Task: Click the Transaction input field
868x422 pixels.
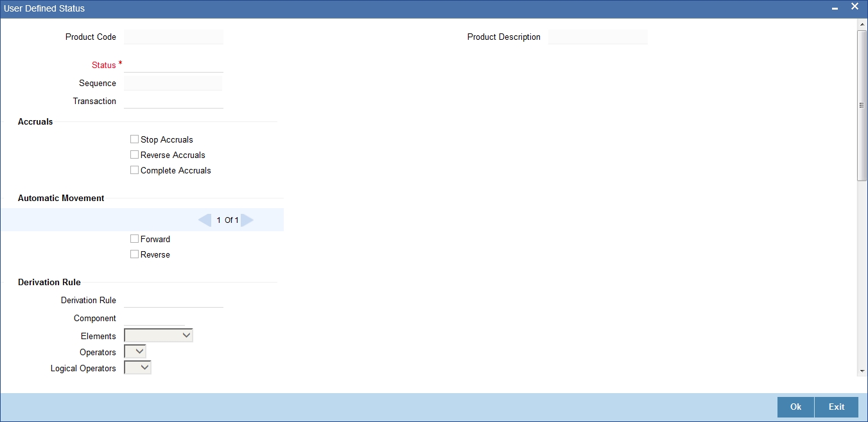Action: [173, 101]
